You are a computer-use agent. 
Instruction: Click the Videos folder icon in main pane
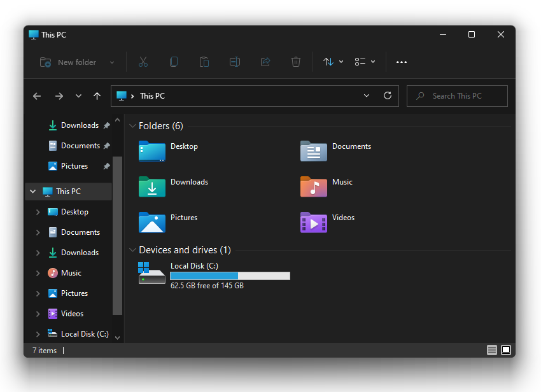click(314, 222)
